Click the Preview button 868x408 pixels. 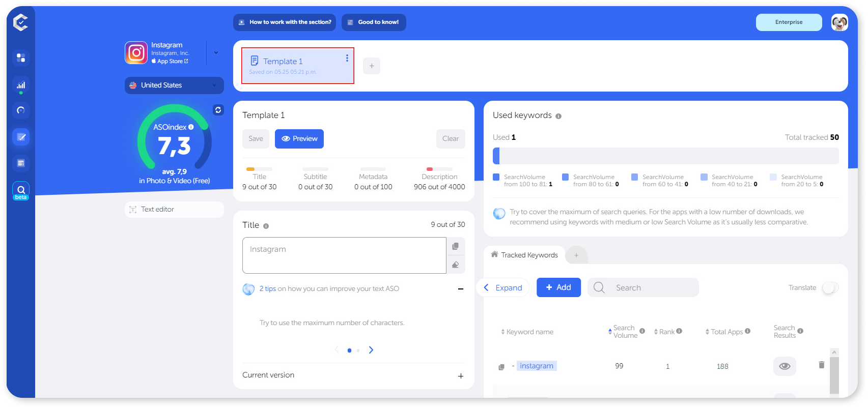point(299,139)
